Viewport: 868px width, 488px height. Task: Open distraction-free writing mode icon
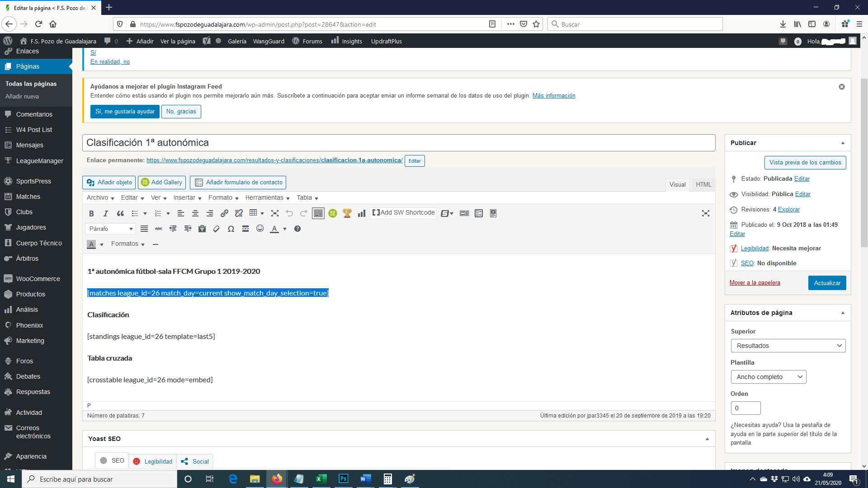[705, 213]
